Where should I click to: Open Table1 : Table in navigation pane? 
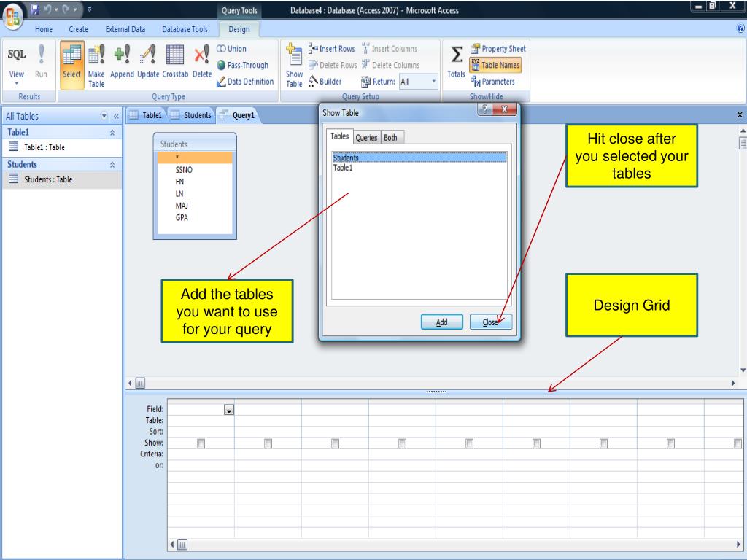point(62,147)
